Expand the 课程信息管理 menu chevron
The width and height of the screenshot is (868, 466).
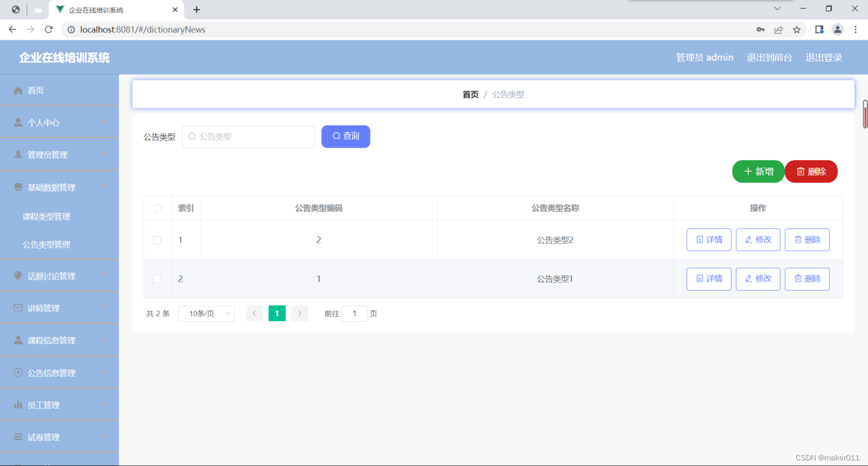[x=105, y=339]
